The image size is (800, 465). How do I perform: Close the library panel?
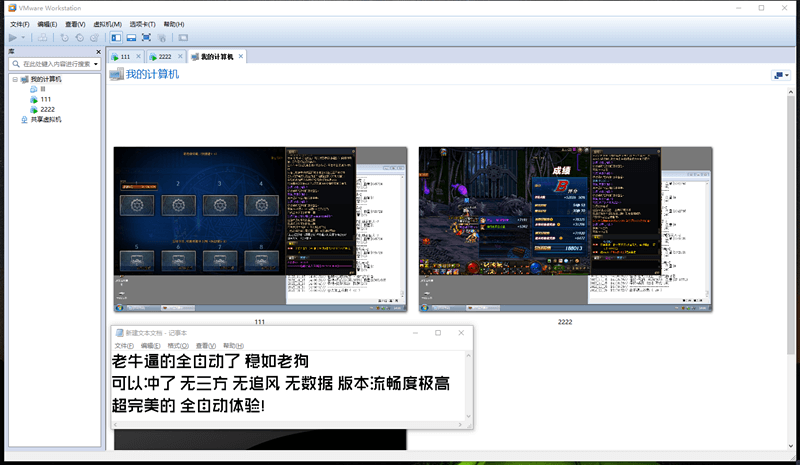pyautogui.click(x=98, y=52)
